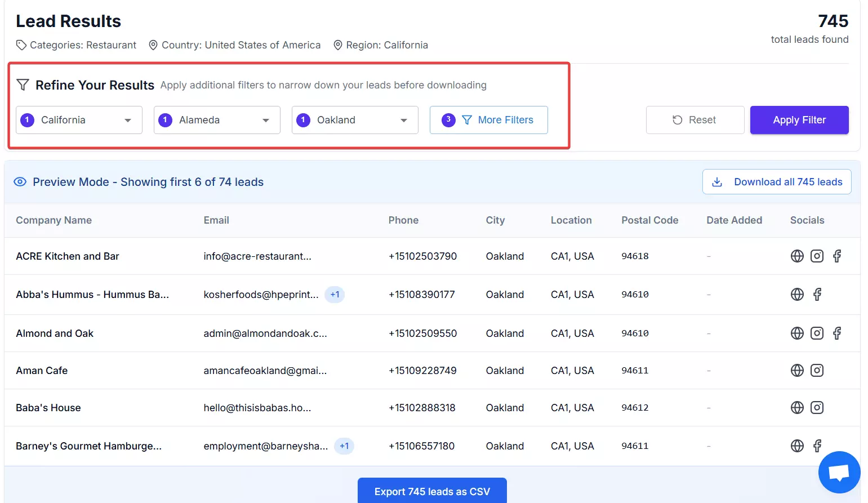Screen dimensions: 868x503
Task: Click postal code 94618
Action: tap(635, 256)
